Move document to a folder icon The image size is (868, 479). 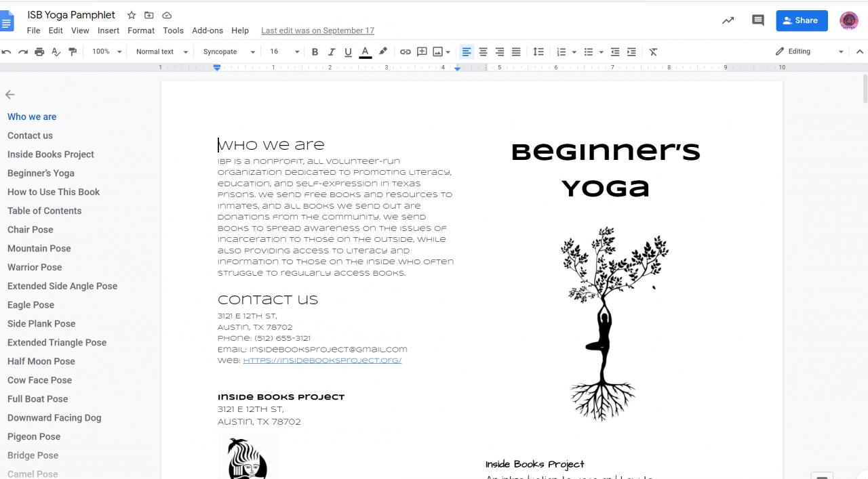click(149, 15)
